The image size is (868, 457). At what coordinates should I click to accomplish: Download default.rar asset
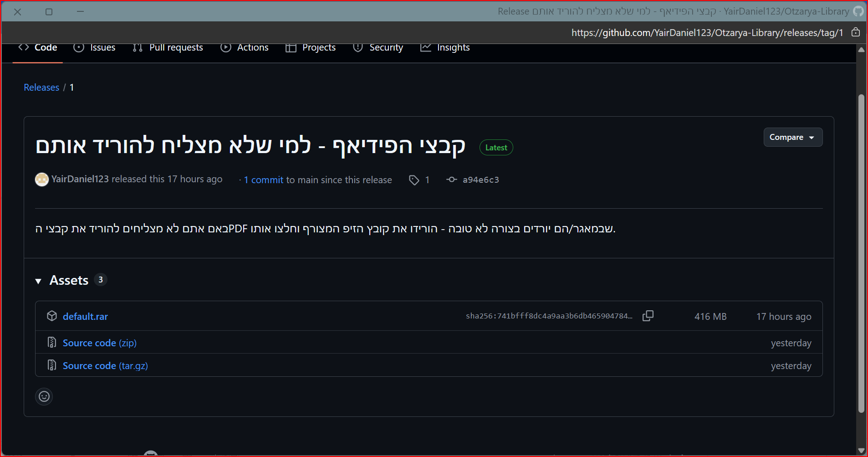[85, 317]
